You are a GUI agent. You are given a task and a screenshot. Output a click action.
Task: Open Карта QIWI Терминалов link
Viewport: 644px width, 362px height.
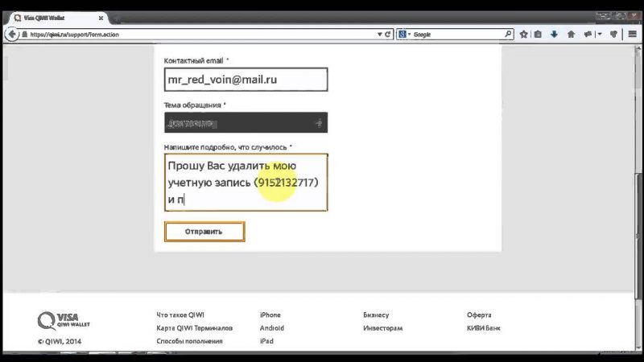tap(195, 328)
